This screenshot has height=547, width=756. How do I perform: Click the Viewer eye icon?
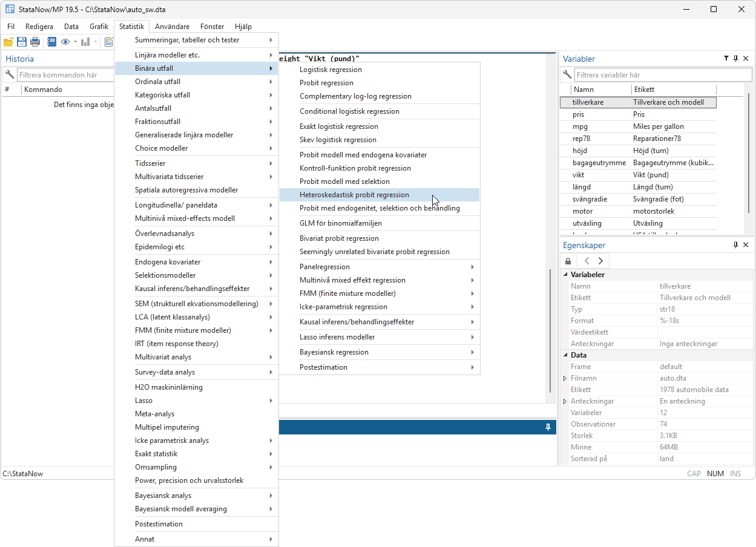tap(65, 42)
